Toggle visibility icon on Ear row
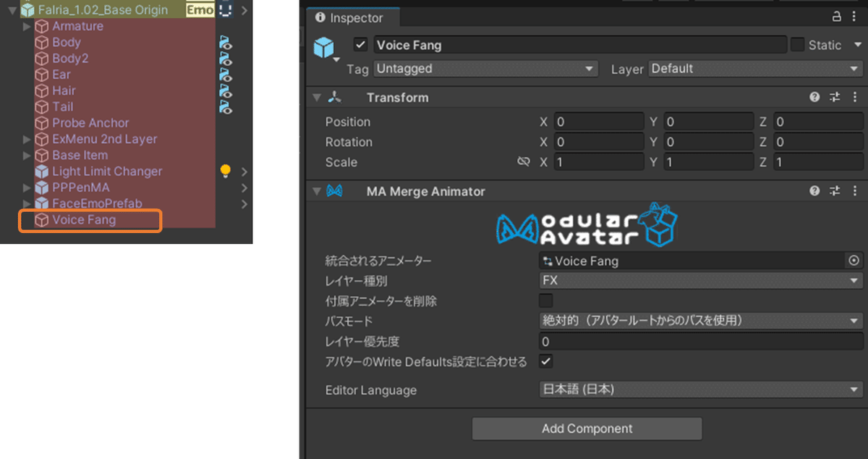 coord(226,75)
